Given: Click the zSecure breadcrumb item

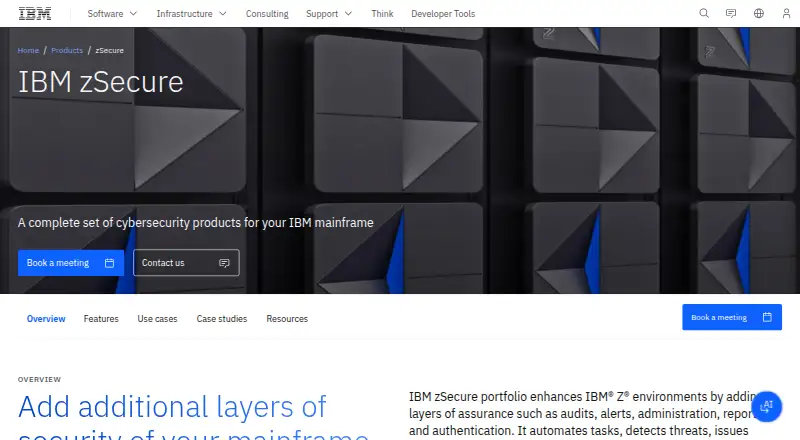Looking at the screenshot, I should click(x=109, y=51).
